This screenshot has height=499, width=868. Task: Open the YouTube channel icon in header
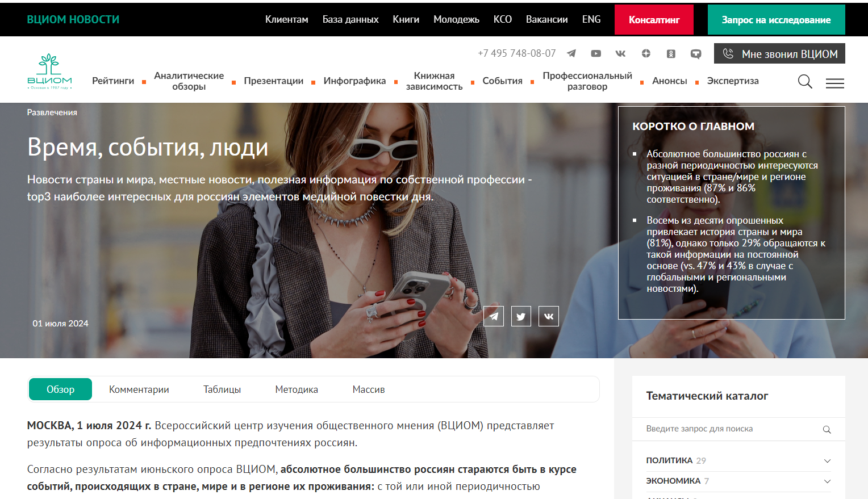(595, 53)
